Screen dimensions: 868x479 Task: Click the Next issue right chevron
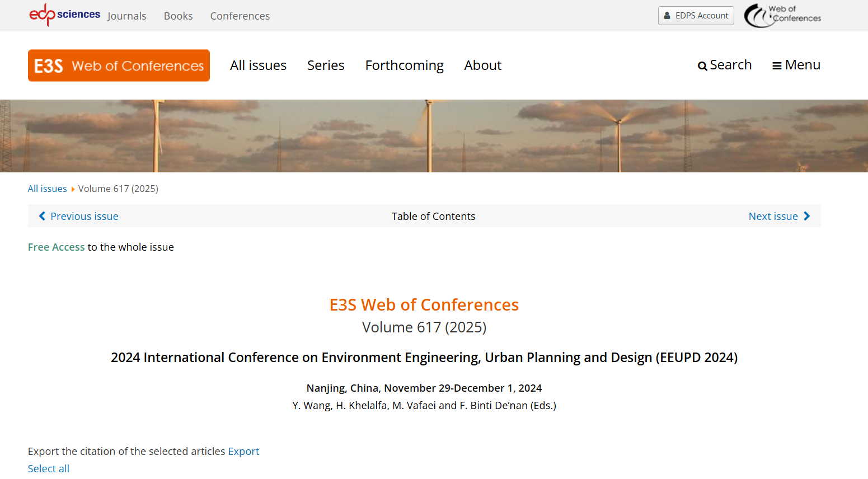coord(806,216)
